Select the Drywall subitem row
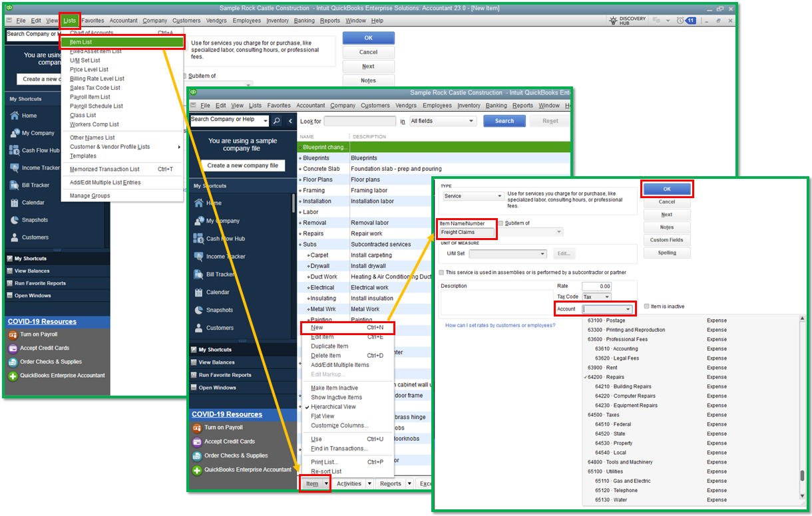 pyautogui.click(x=433, y=266)
